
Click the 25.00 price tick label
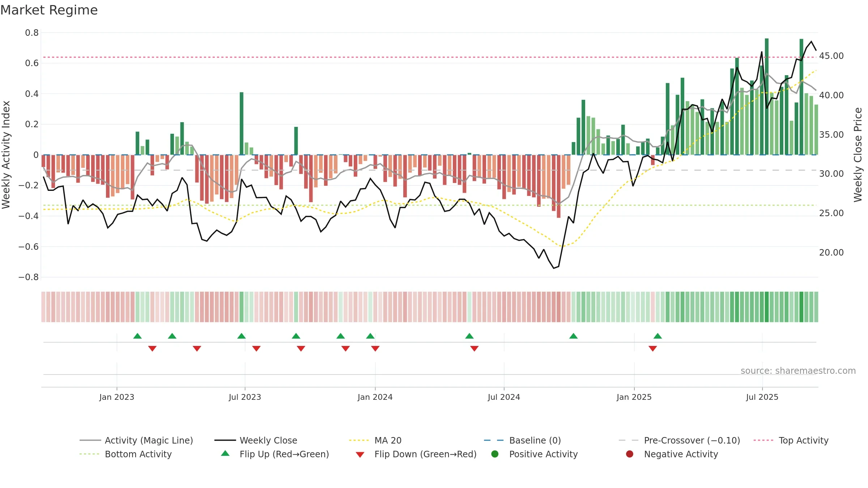pyautogui.click(x=831, y=213)
